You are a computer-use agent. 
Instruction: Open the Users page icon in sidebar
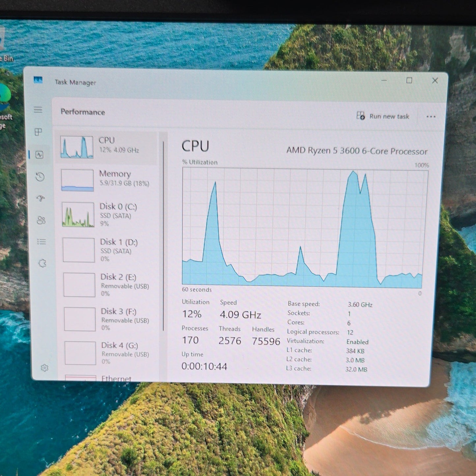41,220
